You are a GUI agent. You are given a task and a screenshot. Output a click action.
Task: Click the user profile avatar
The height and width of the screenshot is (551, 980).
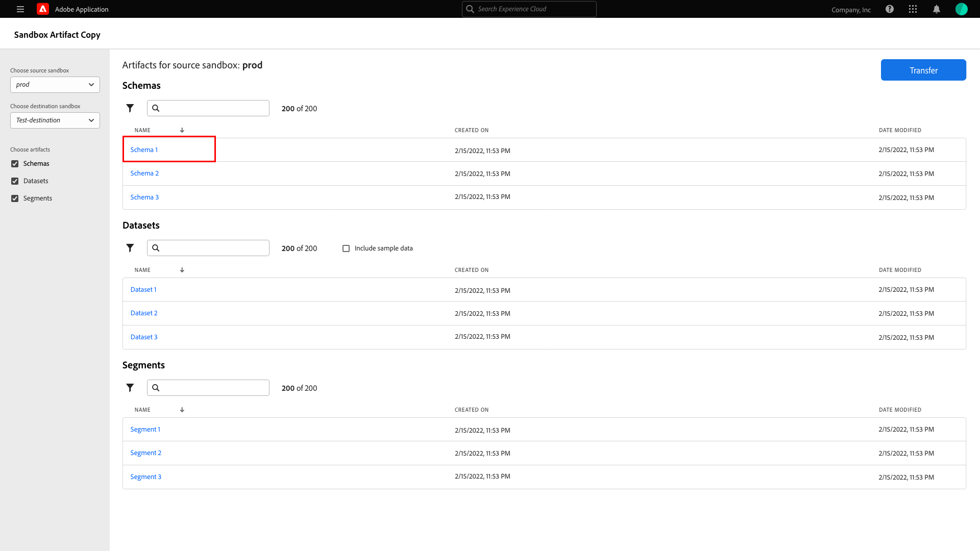(961, 9)
